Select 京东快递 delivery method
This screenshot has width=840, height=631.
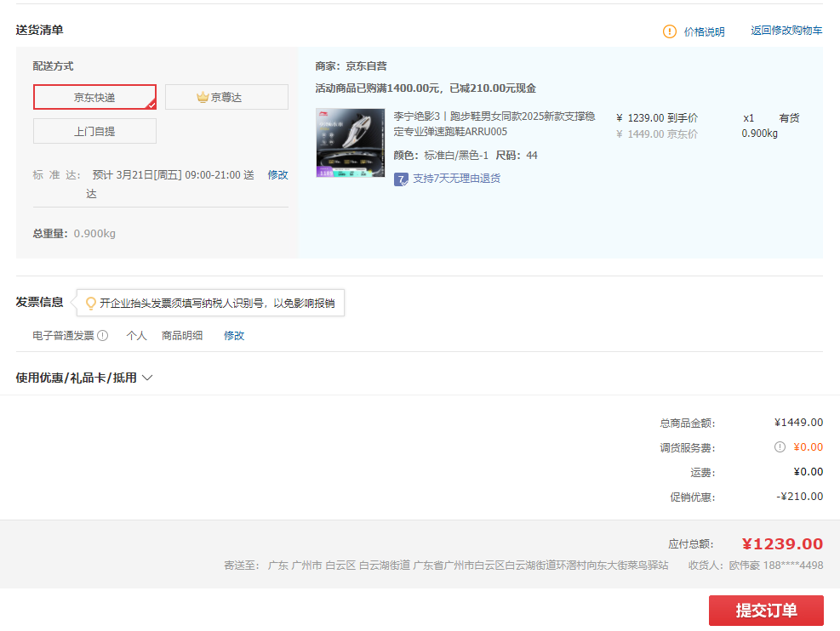(x=94, y=98)
